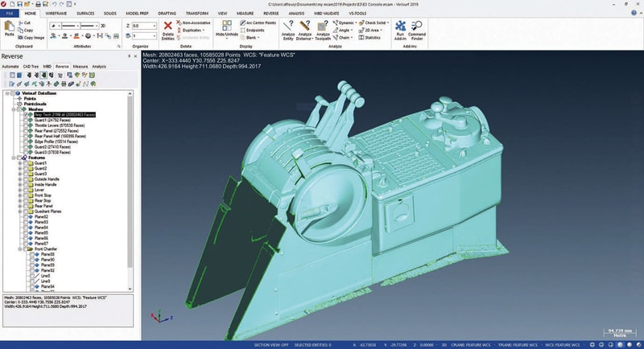Toggle checkbox for Edge Profile mesh
644x349 pixels.
click(x=26, y=142)
